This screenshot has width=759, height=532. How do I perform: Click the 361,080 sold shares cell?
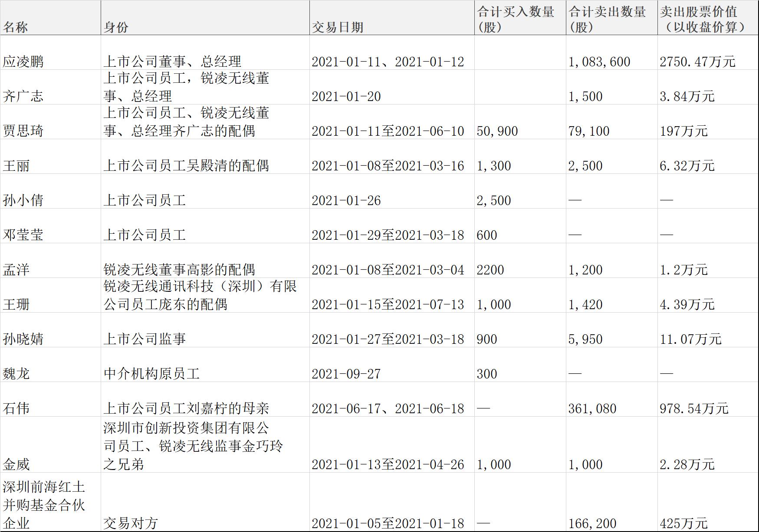(x=612, y=399)
